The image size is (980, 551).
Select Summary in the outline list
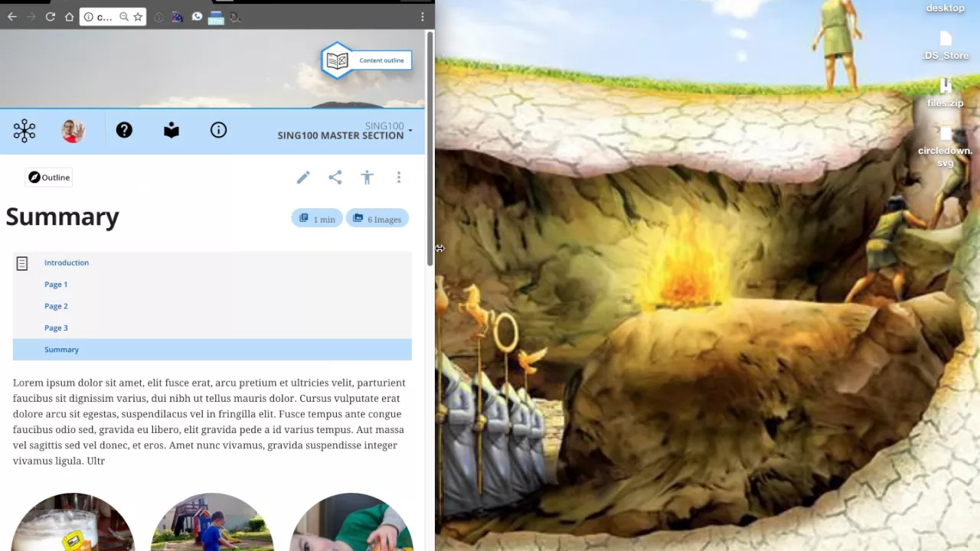(212, 350)
